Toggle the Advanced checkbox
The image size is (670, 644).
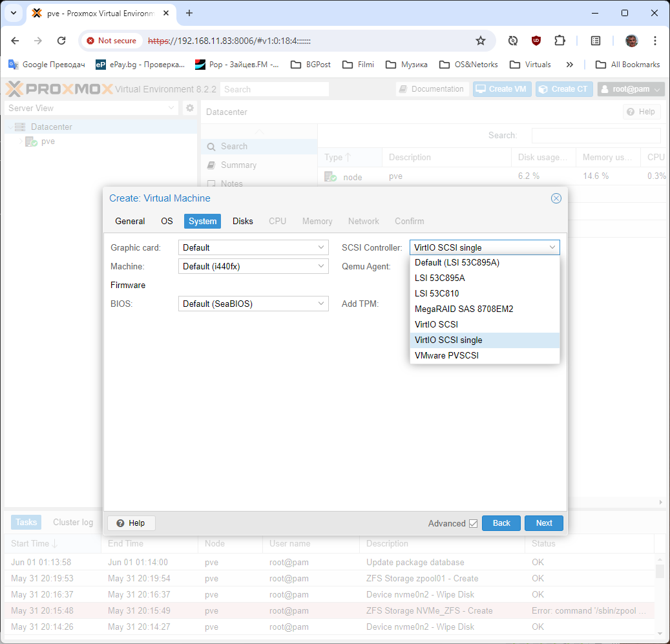473,523
